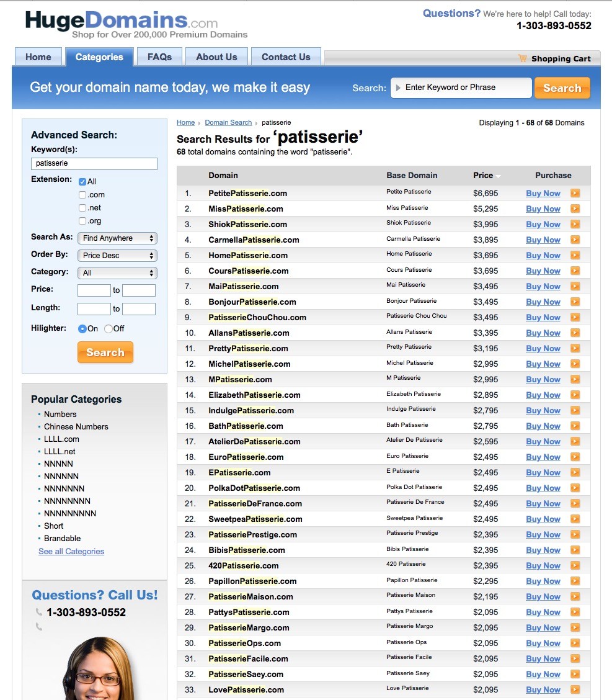
Task: Open the LLLL.com category
Action: click(x=61, y=439)
